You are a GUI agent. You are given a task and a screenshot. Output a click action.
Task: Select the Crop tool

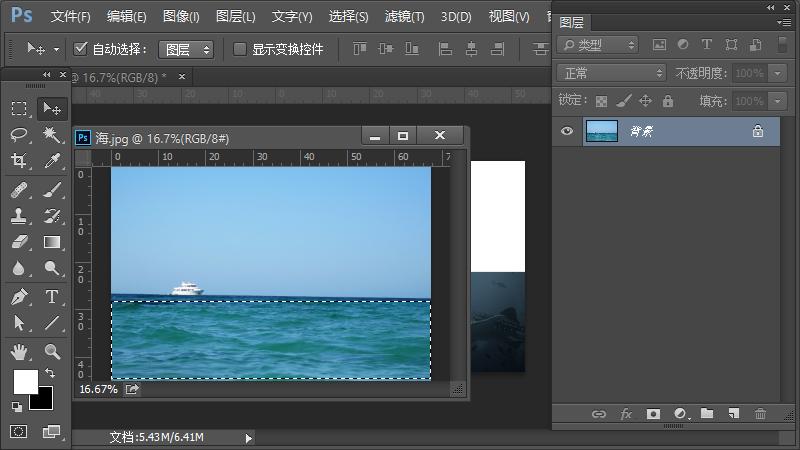point(19,161)
